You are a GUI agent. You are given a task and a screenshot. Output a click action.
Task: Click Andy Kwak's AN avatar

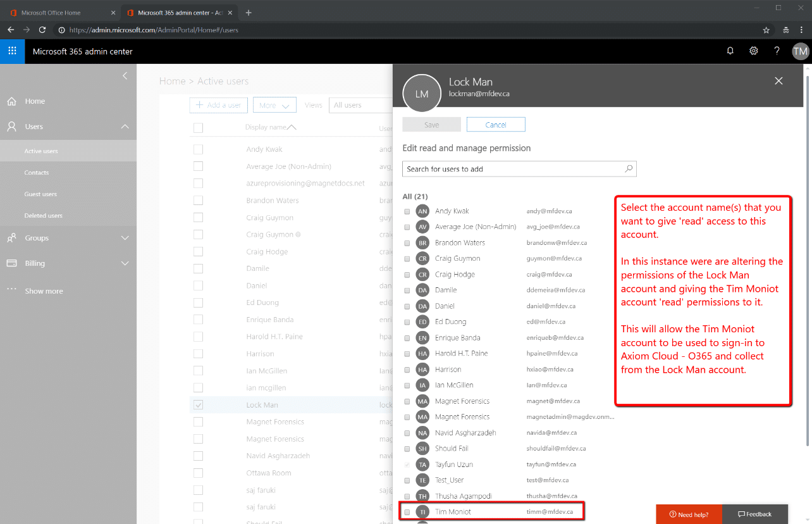click(x=422, y=211)
